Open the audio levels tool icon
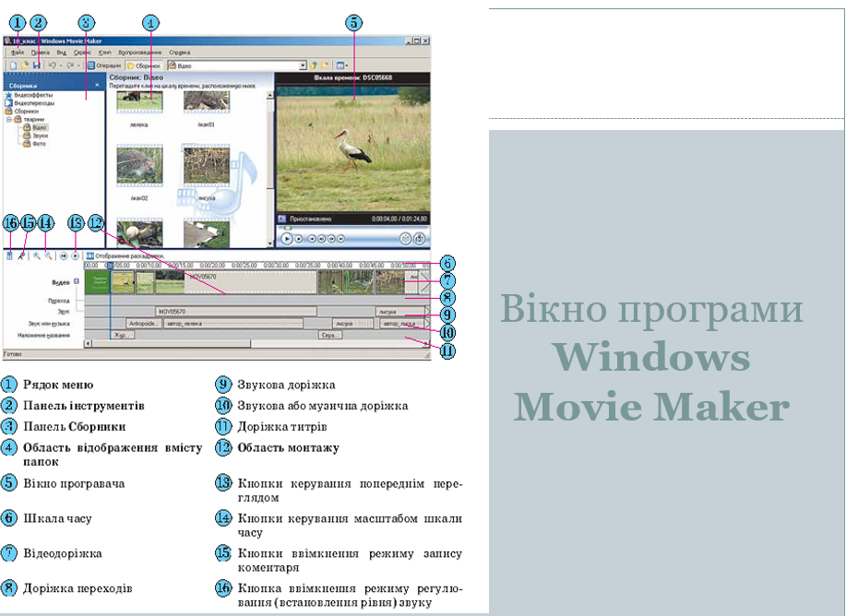The image size is (846, 616). click(9, 255)
